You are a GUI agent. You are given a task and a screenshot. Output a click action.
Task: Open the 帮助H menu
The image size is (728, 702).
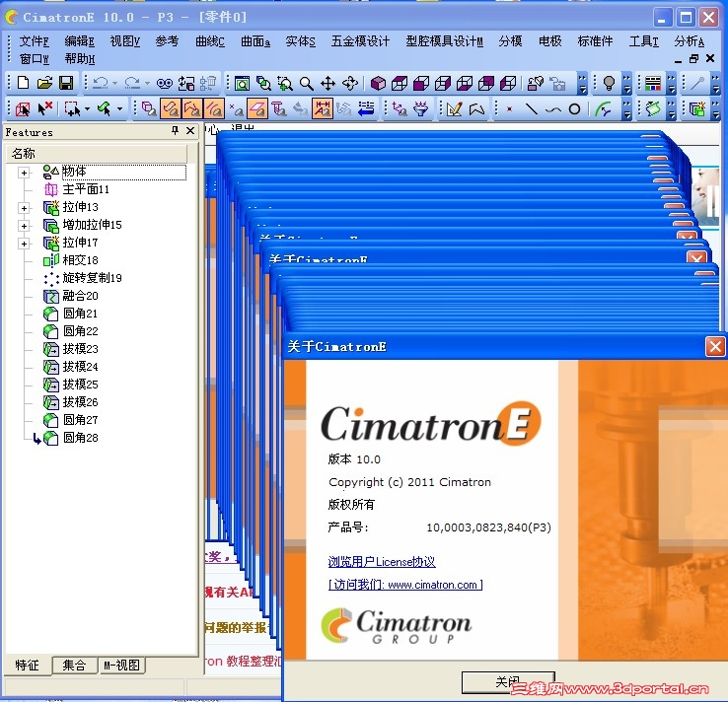coord(79,59)
